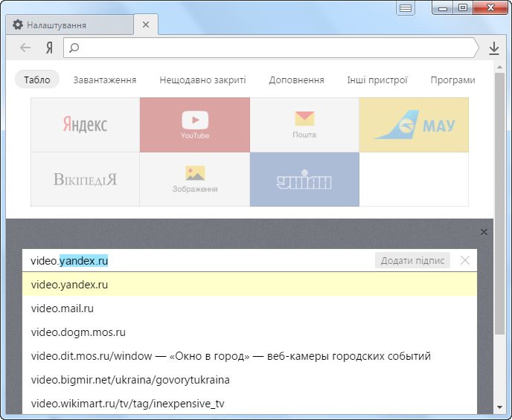Open the Yandex 'Я' home icon
Screen dimensions: 512x420
pos(49,48)
